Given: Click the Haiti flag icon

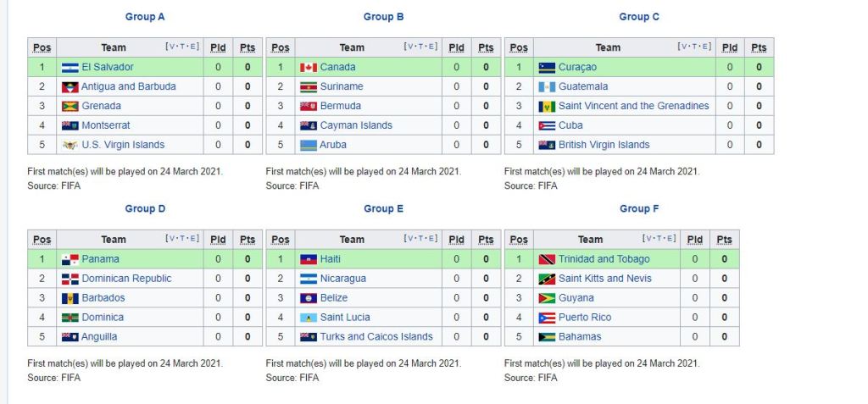Looking at the screenshot, I should [x=309, y=260].
